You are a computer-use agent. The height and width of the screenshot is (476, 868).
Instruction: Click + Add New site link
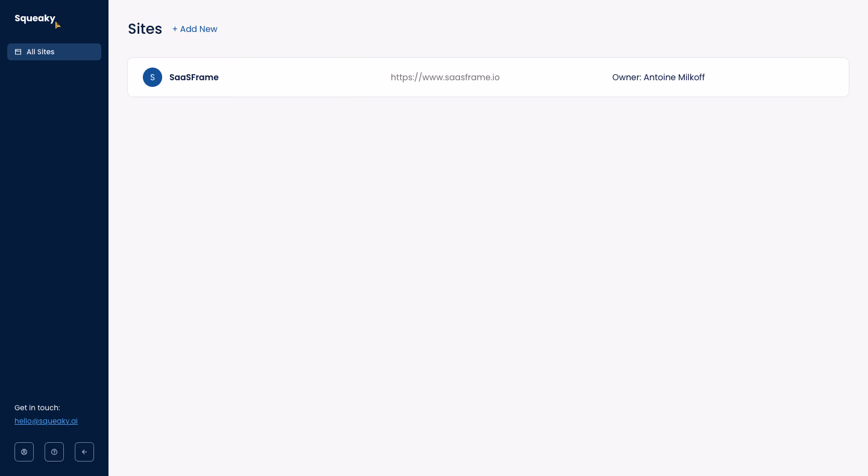click(x=195, y=29)
